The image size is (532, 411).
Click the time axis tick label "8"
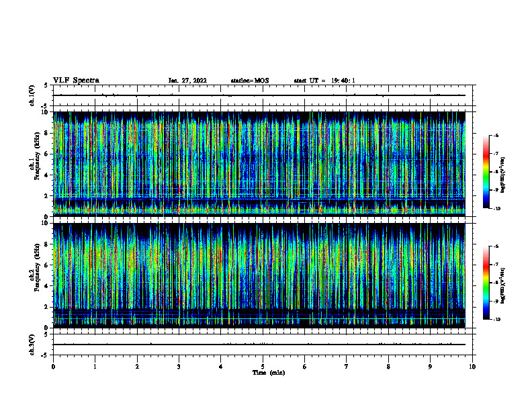388,367
